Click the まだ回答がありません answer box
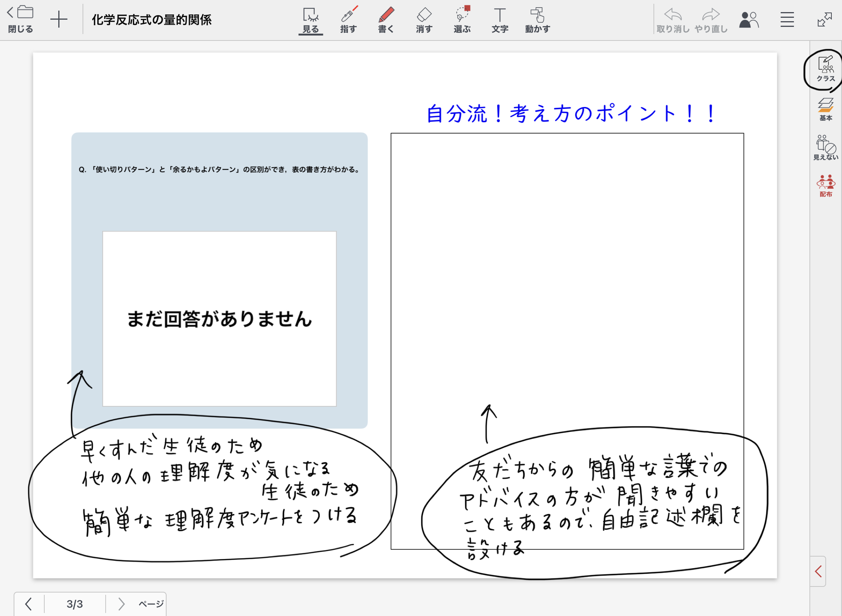Viewport: 842px width, 616px height. (x=219, y=319)
